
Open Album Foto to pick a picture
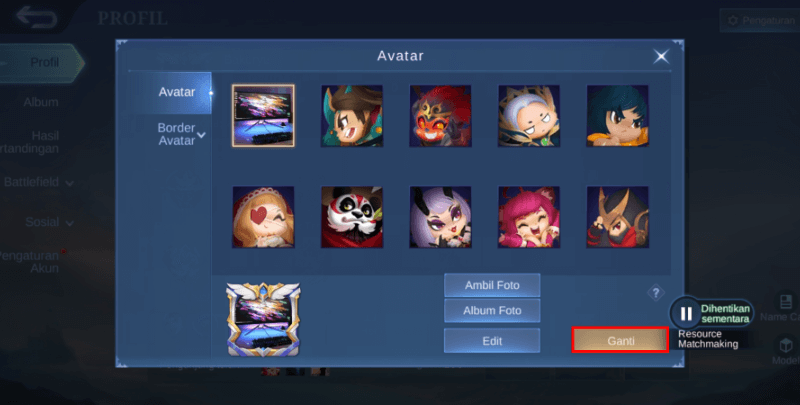pos(492,310)
